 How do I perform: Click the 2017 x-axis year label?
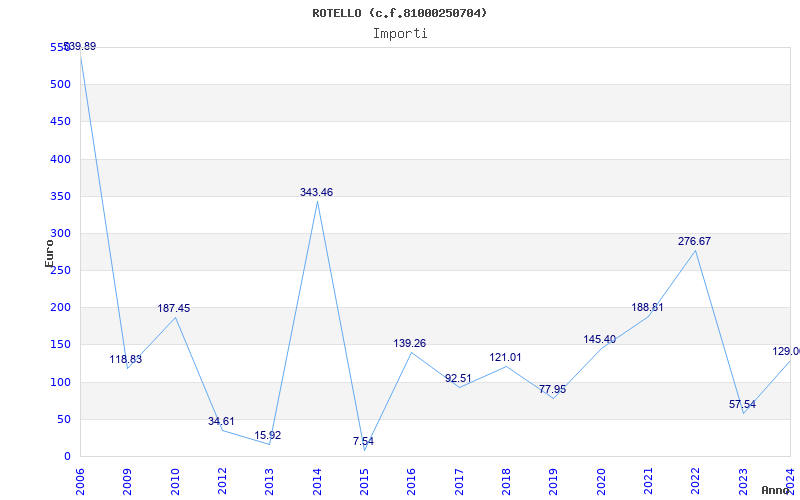click(459, 482)
